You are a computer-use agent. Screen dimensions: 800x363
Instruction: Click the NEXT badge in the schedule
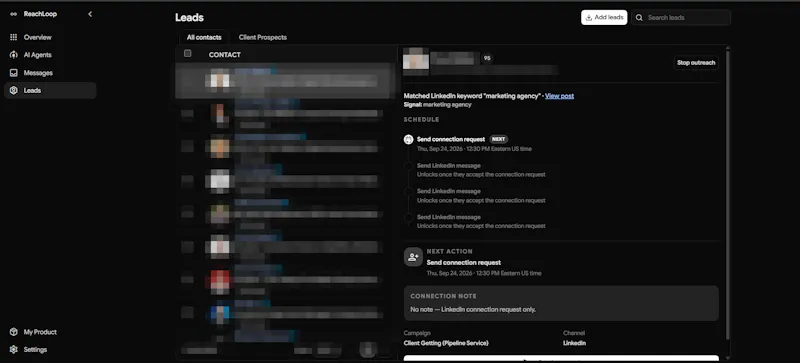click(499, 139)
